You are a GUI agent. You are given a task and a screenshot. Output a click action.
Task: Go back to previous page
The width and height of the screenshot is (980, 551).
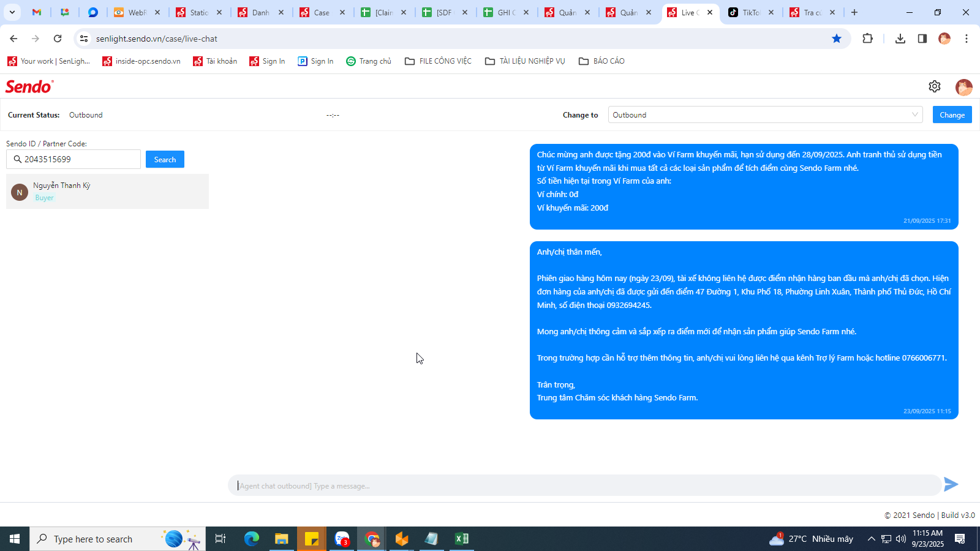tap(13, 39)
